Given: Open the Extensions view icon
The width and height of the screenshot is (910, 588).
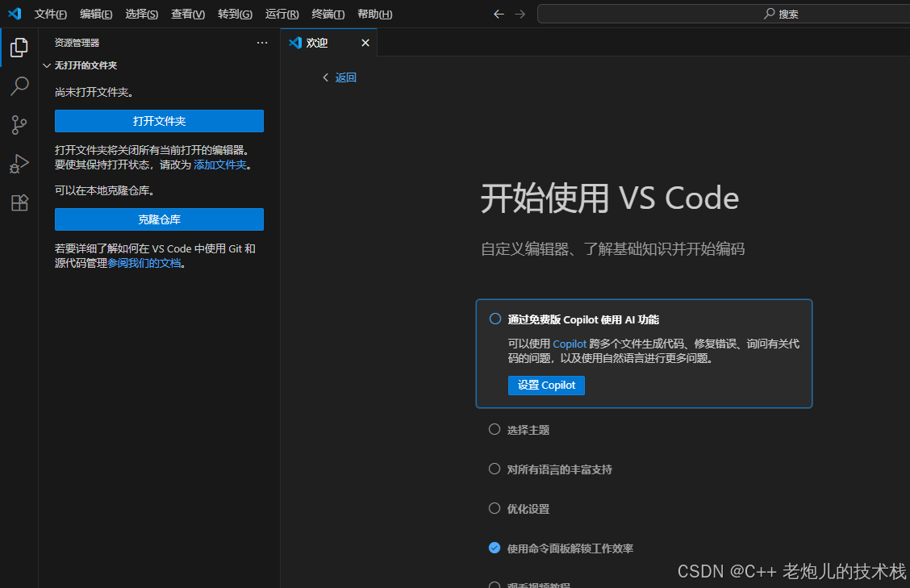Looking at the screenshot, I should pyautogui.click(x=19, y=202).
